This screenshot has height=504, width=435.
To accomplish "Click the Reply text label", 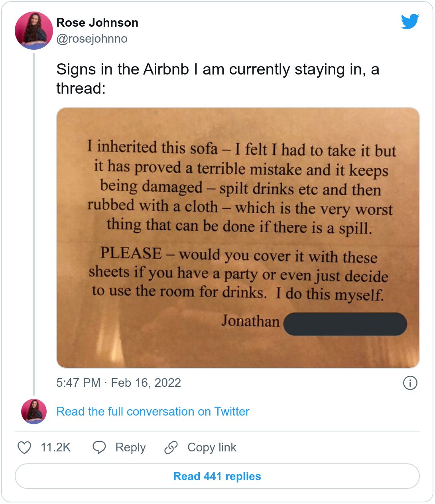I will 130,447.
